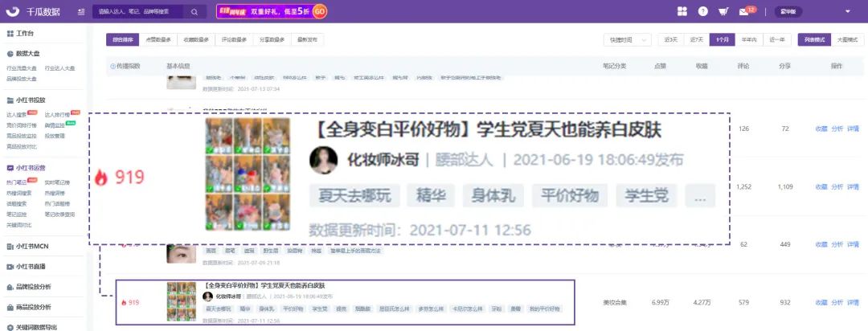The height and width of the screenshot is (331, 868).
Task: Select the 半年内 time range
Action: pos(749,40)
